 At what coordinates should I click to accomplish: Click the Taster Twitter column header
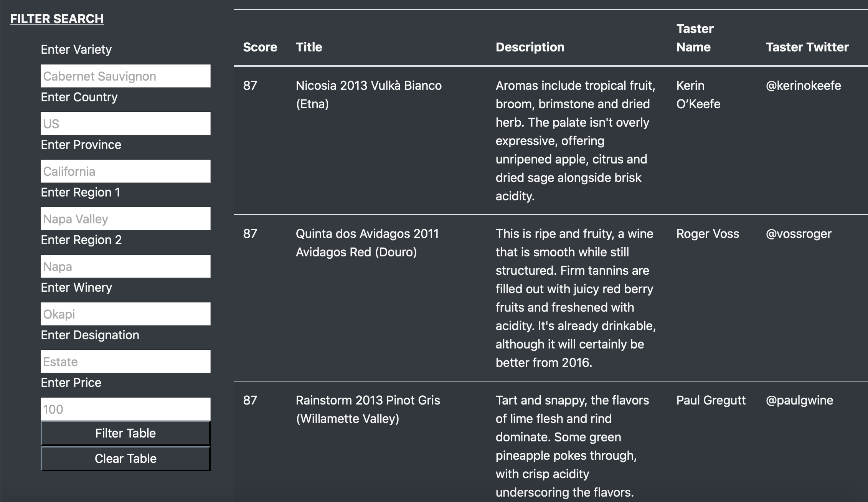807,47
